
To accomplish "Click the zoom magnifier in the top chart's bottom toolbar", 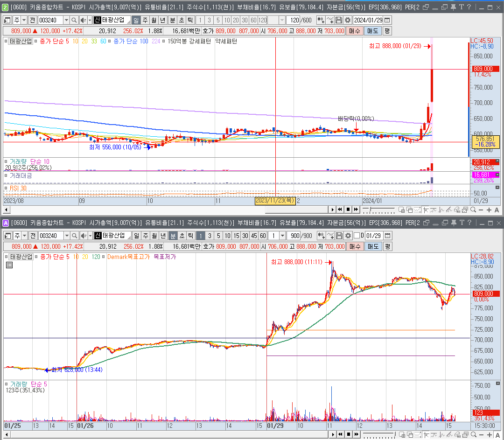I will point(473,210).
